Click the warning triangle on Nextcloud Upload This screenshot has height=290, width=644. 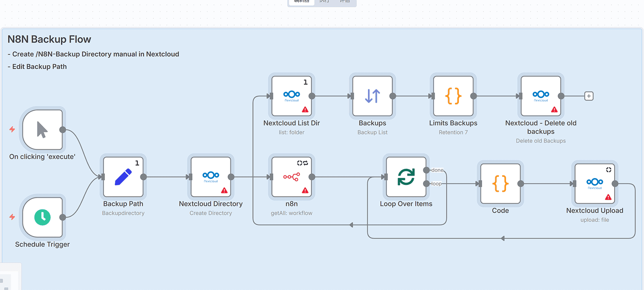pyautogui.click(x=608, y=197)
